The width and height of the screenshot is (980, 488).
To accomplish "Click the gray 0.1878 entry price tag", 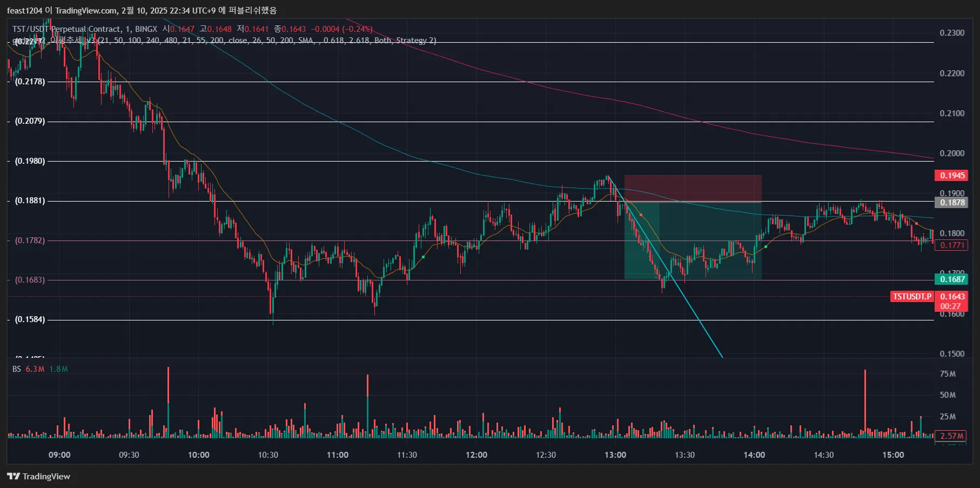I will pyautogui.click(x=951, y=203).
